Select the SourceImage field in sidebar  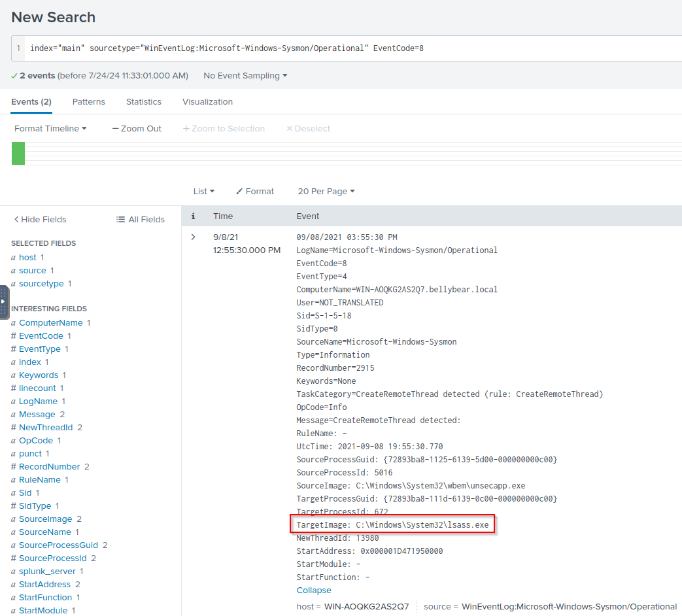click(45, 519)
